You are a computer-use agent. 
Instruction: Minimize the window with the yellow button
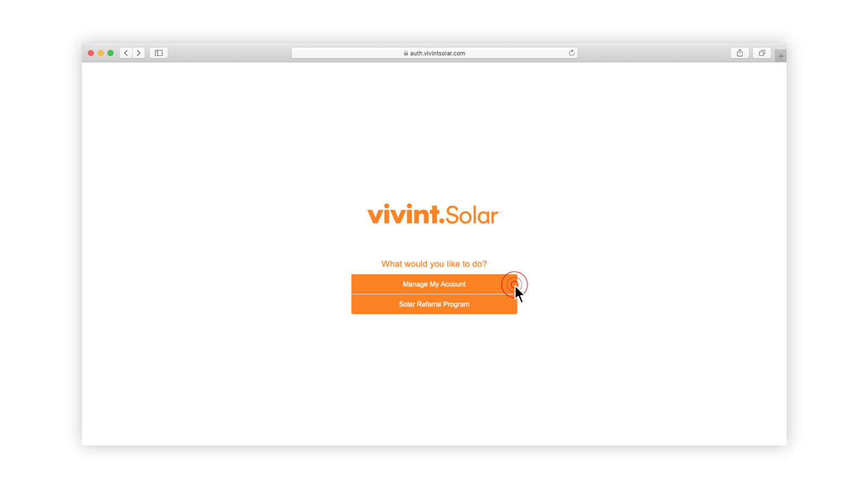tap(101, 53)
